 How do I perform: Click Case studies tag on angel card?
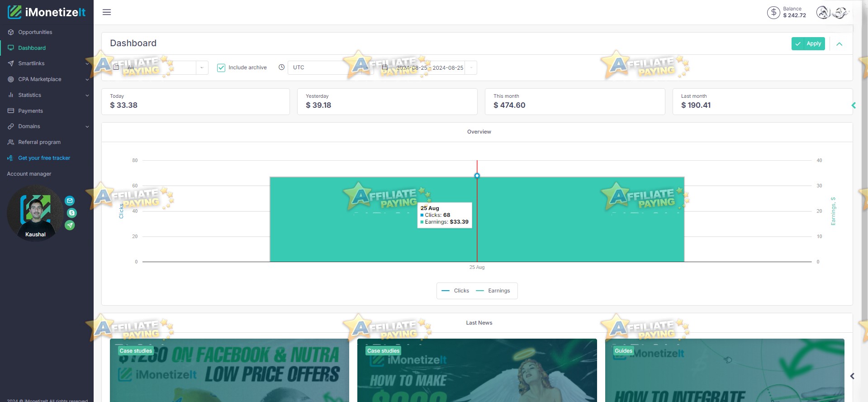384,351
